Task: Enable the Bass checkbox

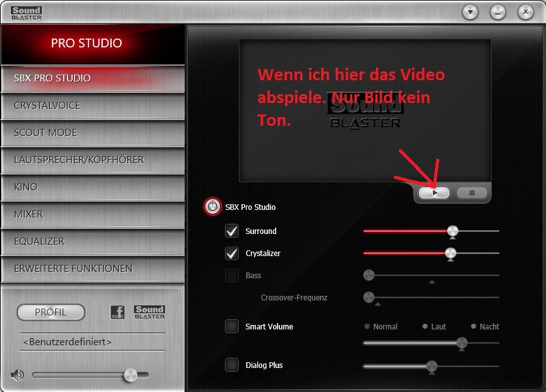Action: point(232,275)
